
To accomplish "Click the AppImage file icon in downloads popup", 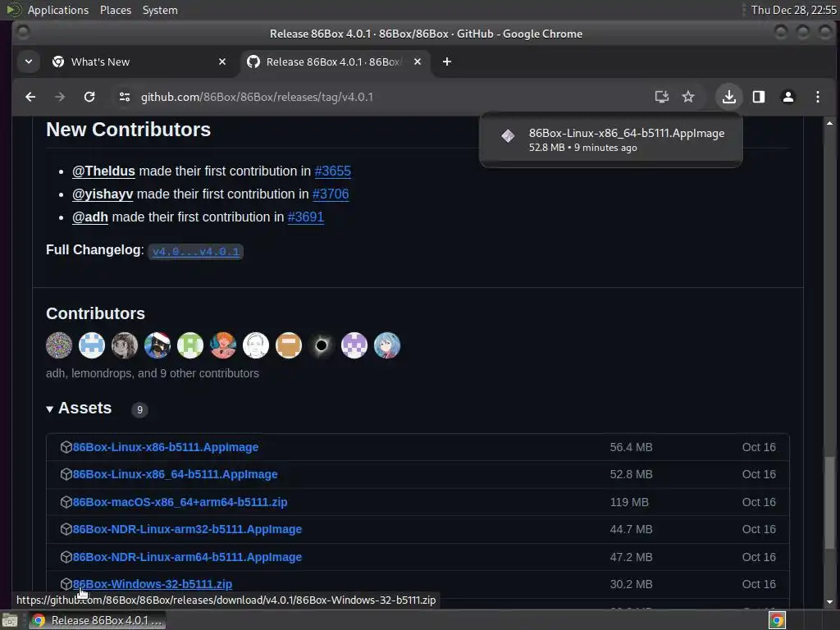I will pyautogui.click(x=508, y=136).
